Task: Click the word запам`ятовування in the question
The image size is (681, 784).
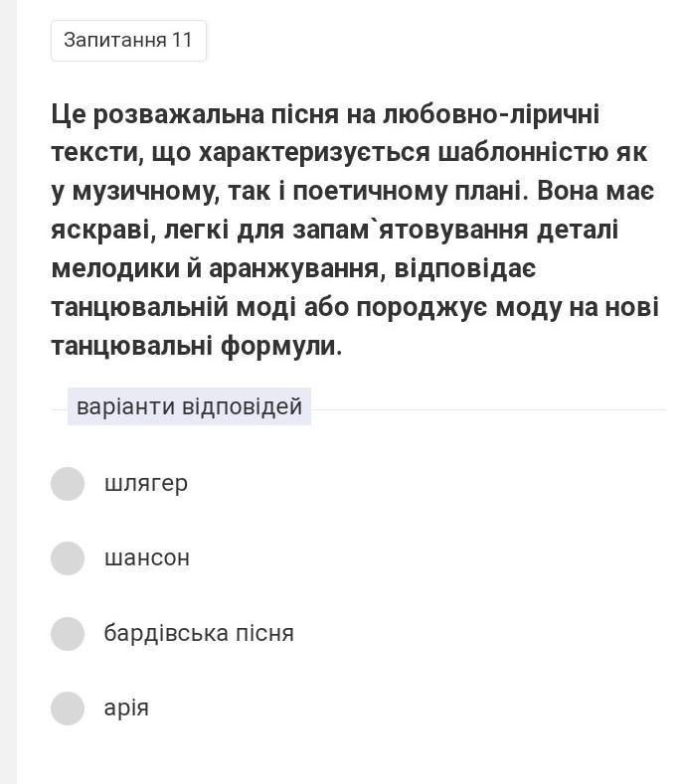Action: (410, 231)
